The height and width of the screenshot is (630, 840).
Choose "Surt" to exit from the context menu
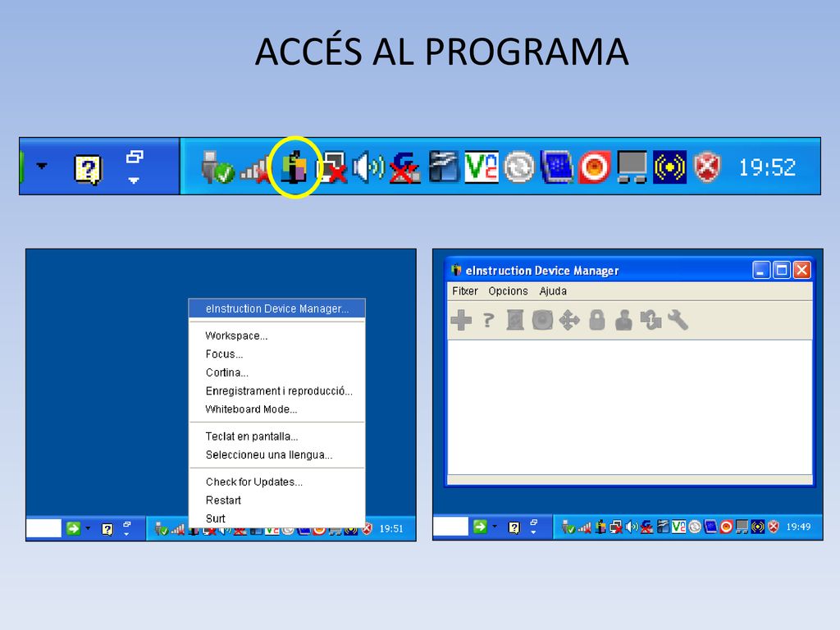click(x=277, y=518)
